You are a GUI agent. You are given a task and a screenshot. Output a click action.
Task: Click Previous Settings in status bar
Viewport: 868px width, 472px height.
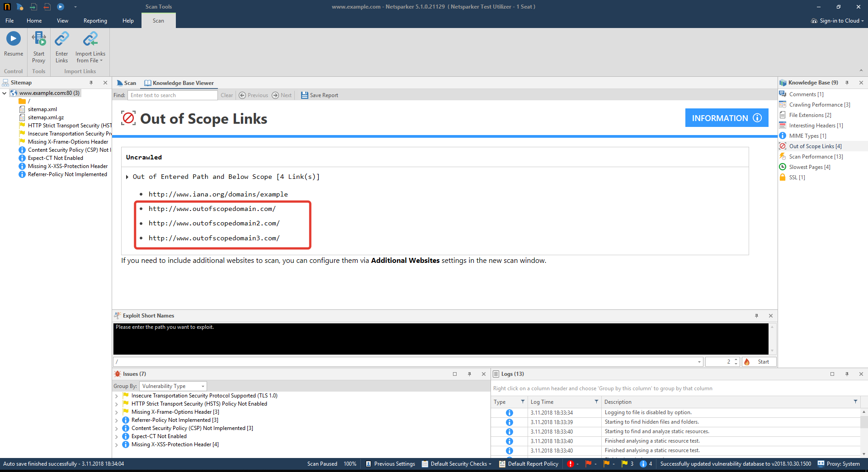click(x=390, y=464)
